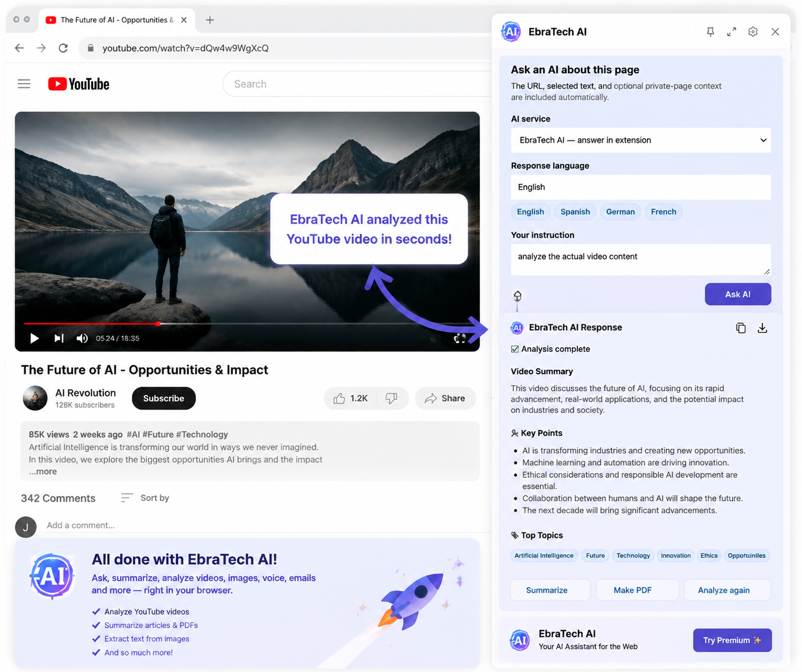The image size is (802, 672).
Task: Go back in browser history
Action: click(19, 48)
